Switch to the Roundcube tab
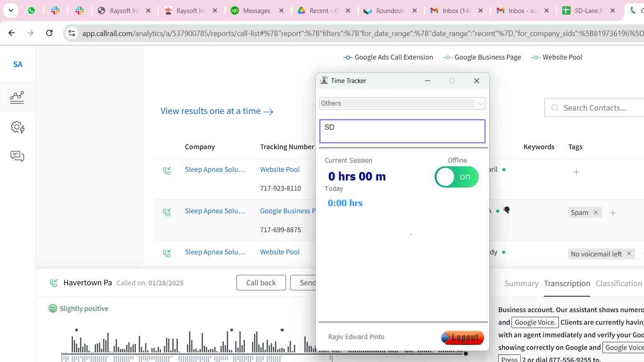Viewport: 644px width, 362px height. click(390, 10)
